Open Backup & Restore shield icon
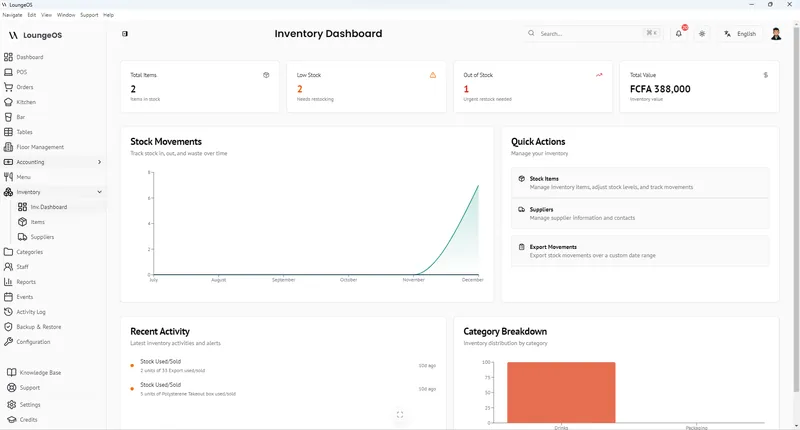Viewport: 800px width, 430px height. pyautogui.click(x=8, y=327)
